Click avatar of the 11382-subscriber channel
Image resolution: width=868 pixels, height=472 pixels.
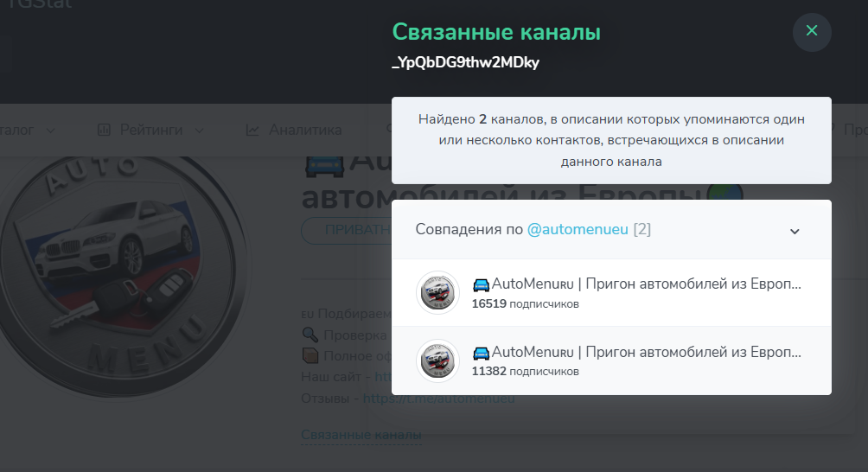437,360
